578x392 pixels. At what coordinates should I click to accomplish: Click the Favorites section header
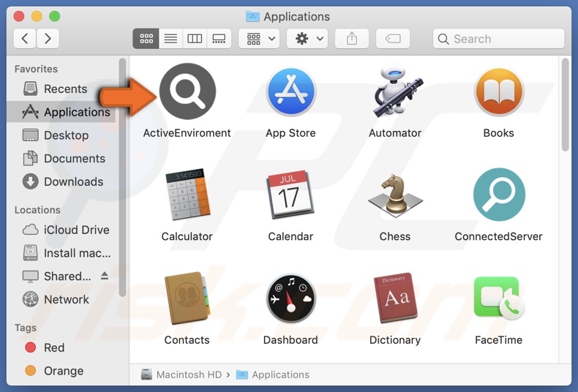[36, 69]
